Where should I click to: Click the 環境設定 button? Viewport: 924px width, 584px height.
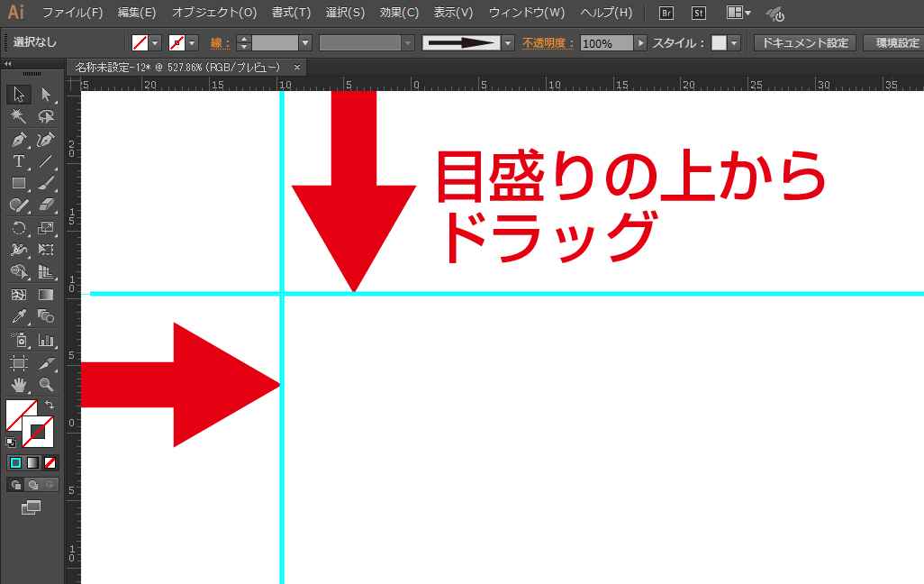click(895, 43)
